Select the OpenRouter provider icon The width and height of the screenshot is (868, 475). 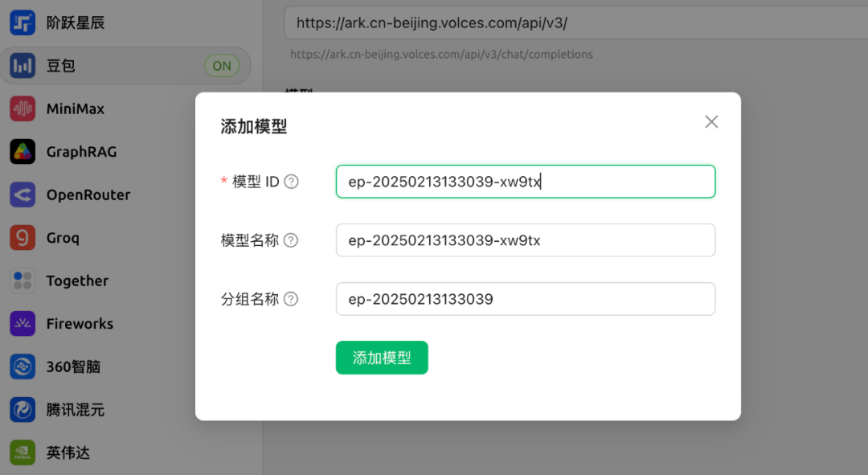pos(23,195)
